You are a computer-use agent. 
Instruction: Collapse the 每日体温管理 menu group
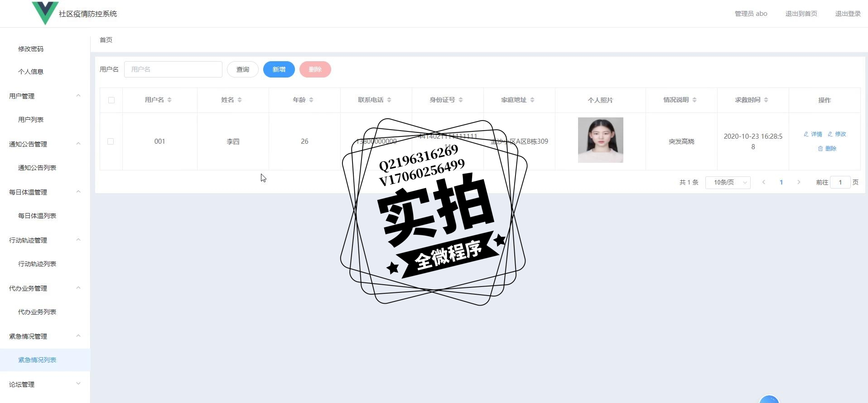click(78, 192)
